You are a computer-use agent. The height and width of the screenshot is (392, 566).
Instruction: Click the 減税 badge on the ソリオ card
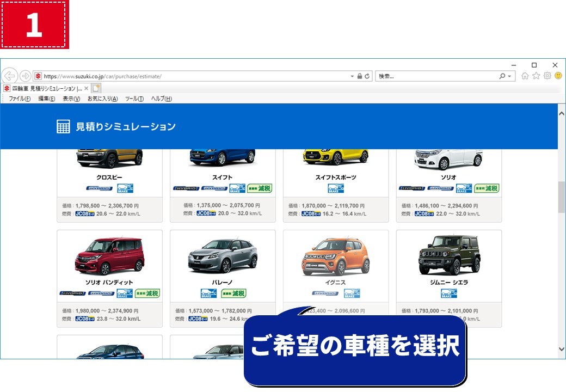tap(486, 188)
